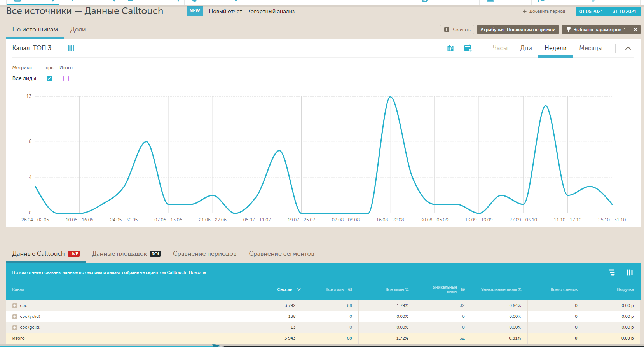Click help icon next to Все лиды
The width and height of the screenshot is (644, 347).
pos(350,289)
